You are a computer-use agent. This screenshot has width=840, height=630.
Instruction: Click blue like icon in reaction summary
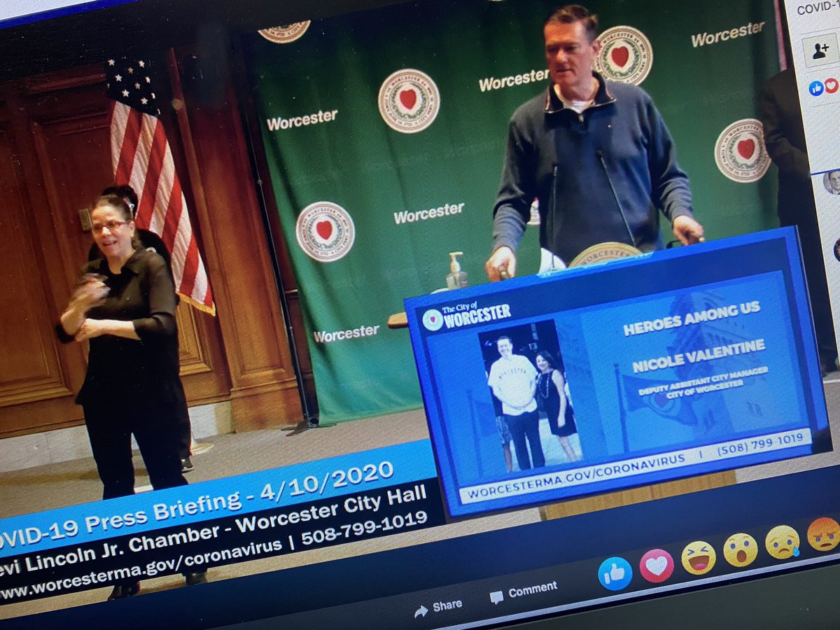tap(816, 88)
